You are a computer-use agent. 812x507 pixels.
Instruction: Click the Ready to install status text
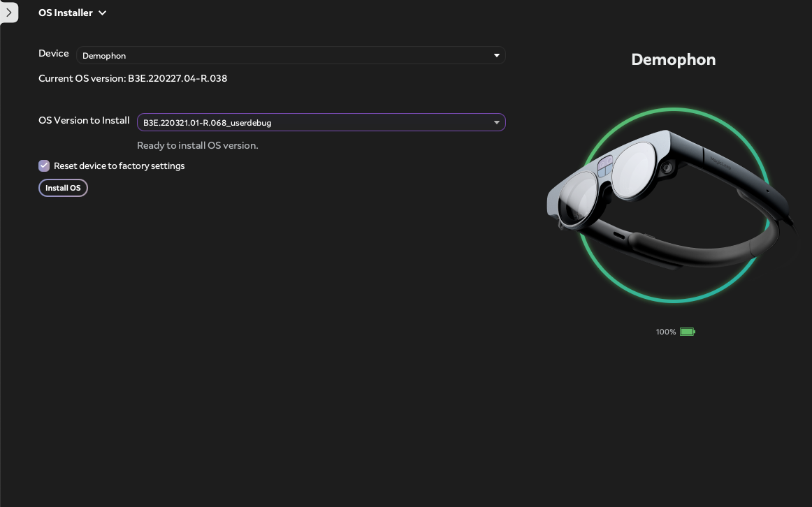(197, 145)
